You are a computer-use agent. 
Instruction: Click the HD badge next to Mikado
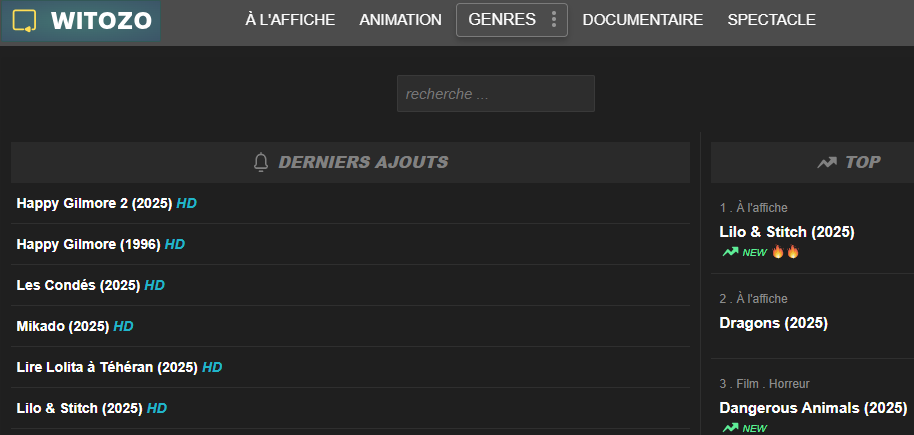(124, 327)
